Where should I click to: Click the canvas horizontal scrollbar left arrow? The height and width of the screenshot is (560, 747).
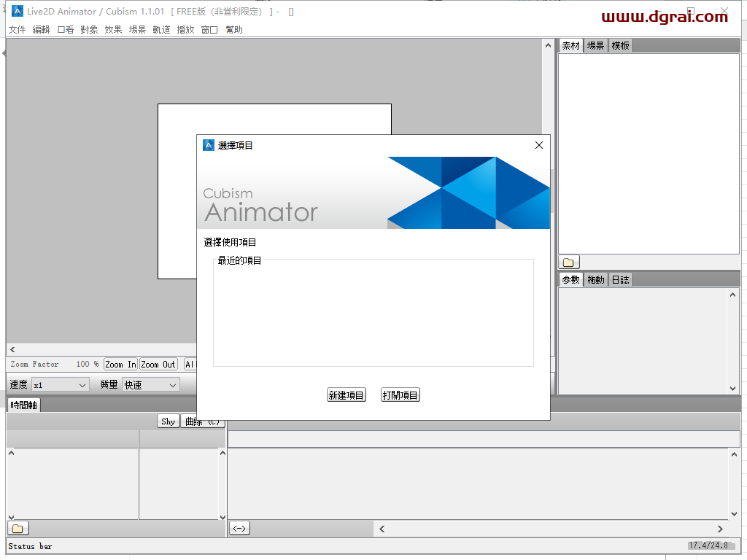tap(12, 349)
